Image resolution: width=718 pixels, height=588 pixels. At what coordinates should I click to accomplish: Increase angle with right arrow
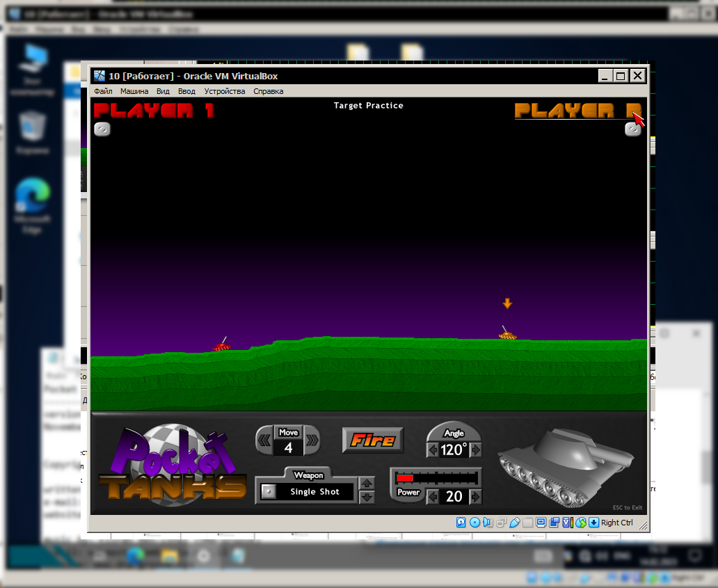click(476, 450)
